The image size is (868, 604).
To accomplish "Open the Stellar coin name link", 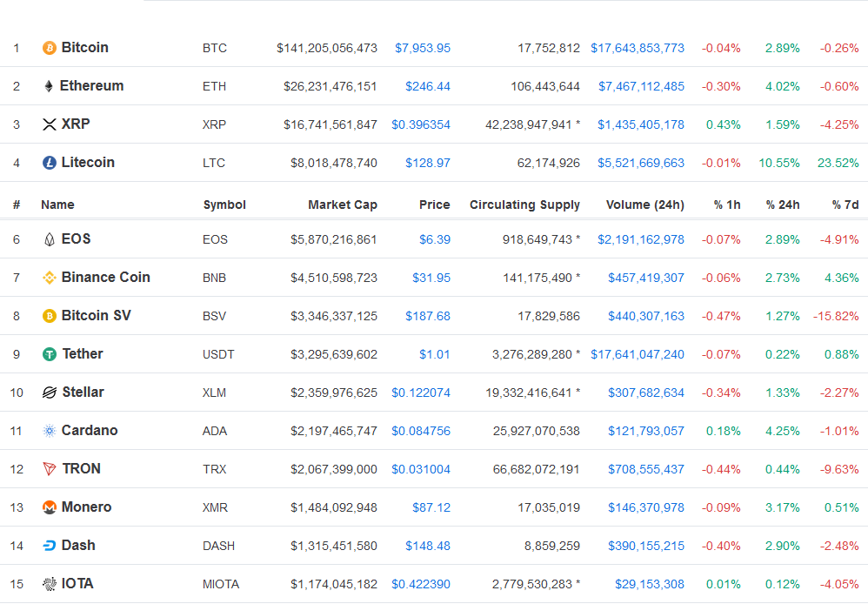I will 83,393.
